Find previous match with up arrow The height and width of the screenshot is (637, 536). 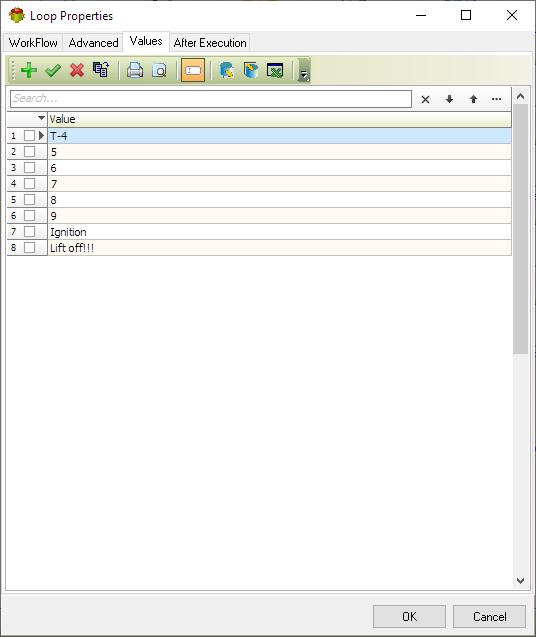(x=473, y=99)
